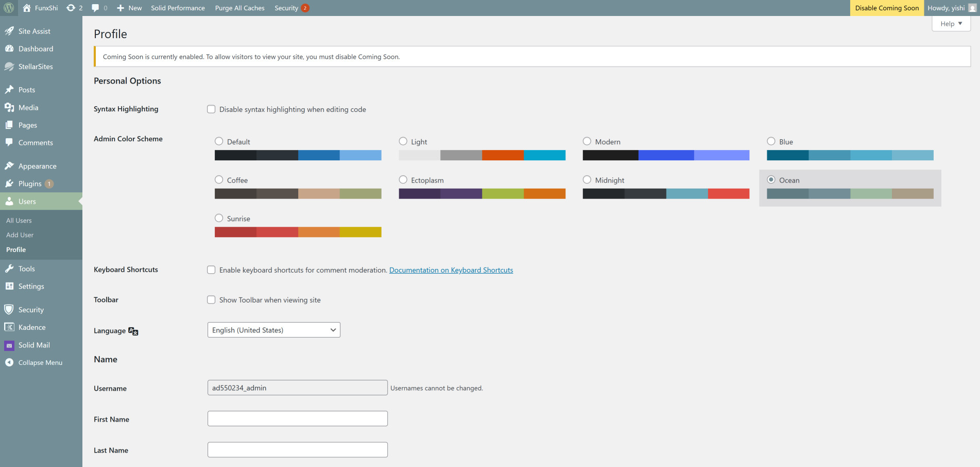The image size is (980, 467).
Task: Click the Disable Coming Soon button
Action: 886,8
